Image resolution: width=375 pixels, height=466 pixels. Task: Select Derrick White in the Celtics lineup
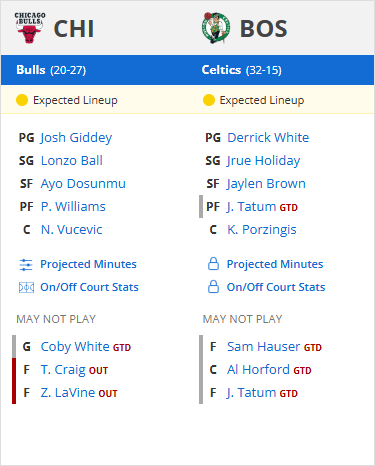(x=268, y=138)
